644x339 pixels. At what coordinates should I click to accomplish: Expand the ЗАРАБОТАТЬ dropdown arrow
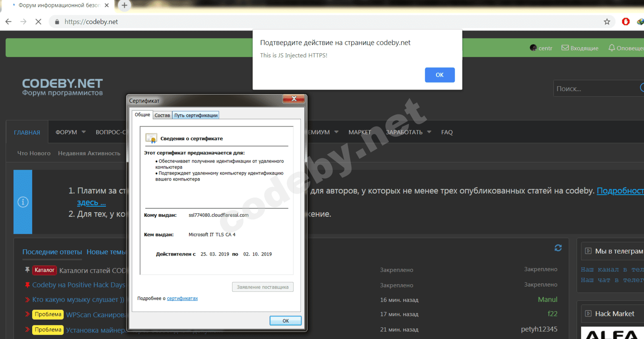point(429,132)
